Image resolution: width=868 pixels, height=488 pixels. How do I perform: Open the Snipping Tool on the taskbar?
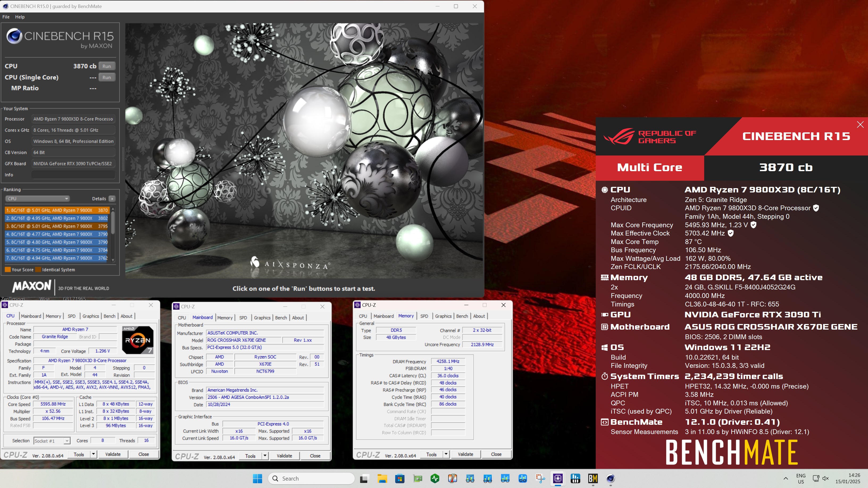point(540,479)
